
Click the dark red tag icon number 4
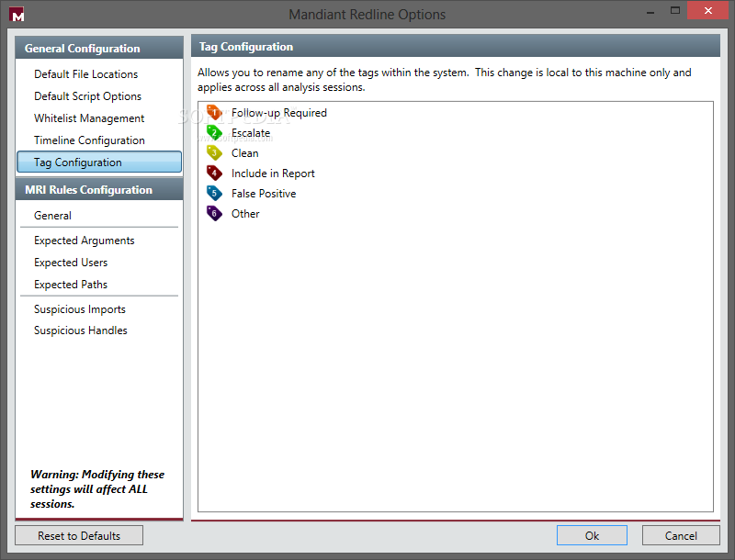click(x=214, y=173)
